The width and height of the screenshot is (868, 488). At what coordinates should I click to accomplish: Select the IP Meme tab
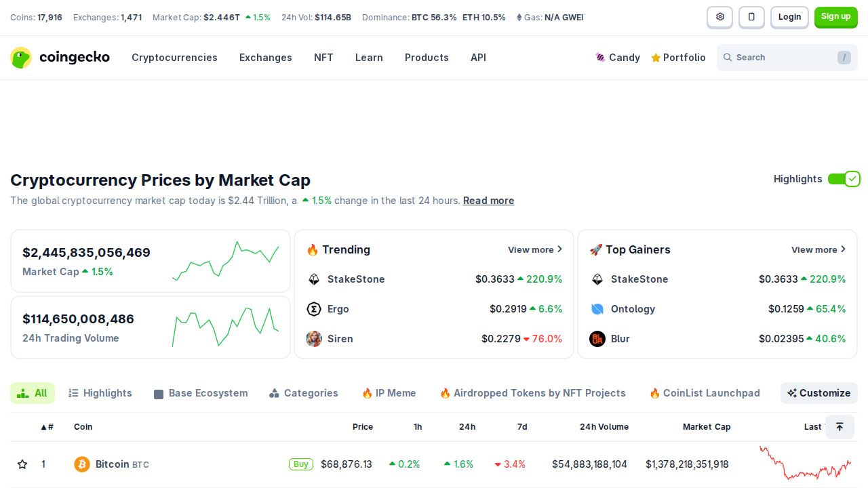[389, 393]
